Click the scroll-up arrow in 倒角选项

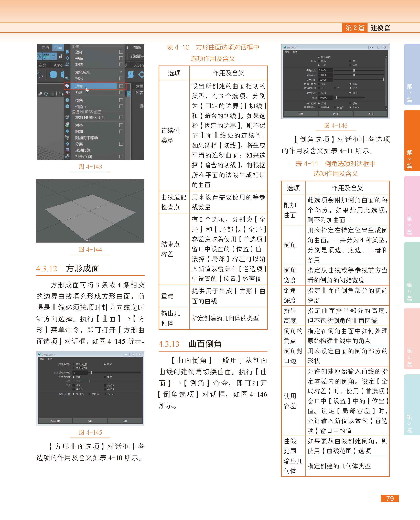[386, 56]
